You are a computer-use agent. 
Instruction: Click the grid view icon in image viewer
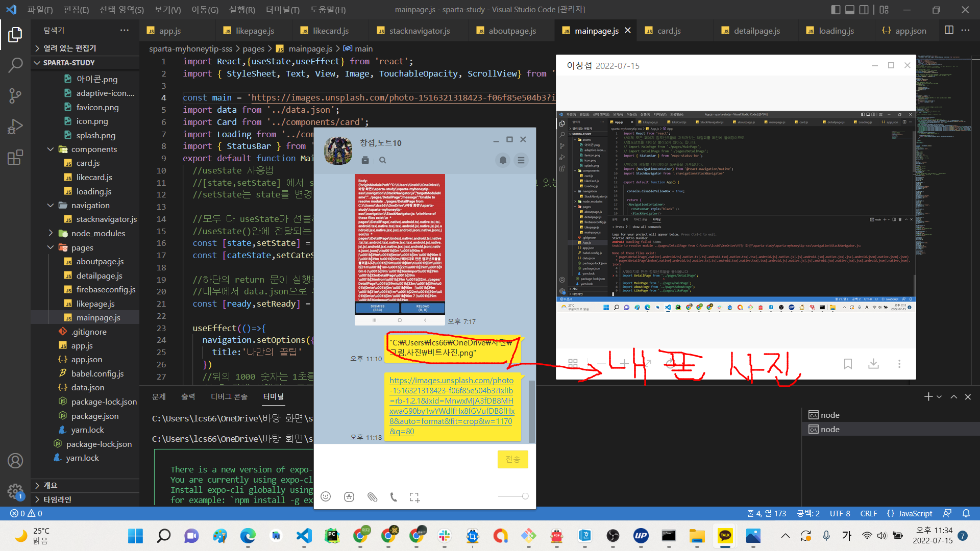573,363
